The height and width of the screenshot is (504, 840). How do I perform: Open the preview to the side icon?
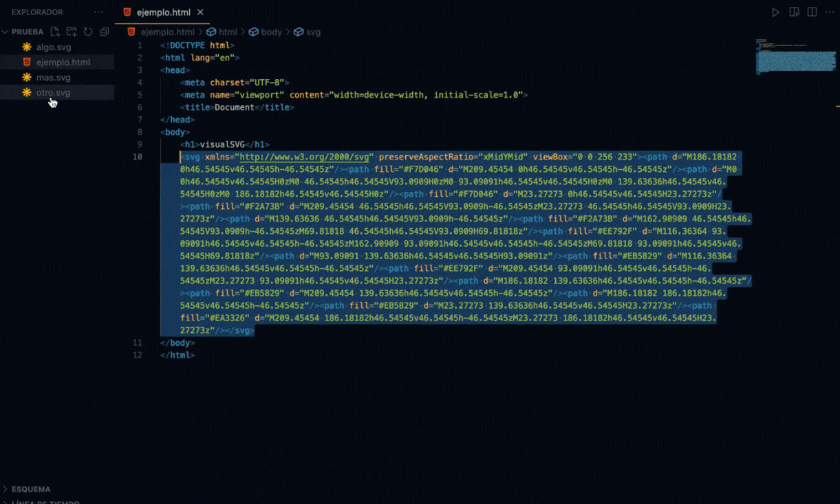click(x=794, y=12)
